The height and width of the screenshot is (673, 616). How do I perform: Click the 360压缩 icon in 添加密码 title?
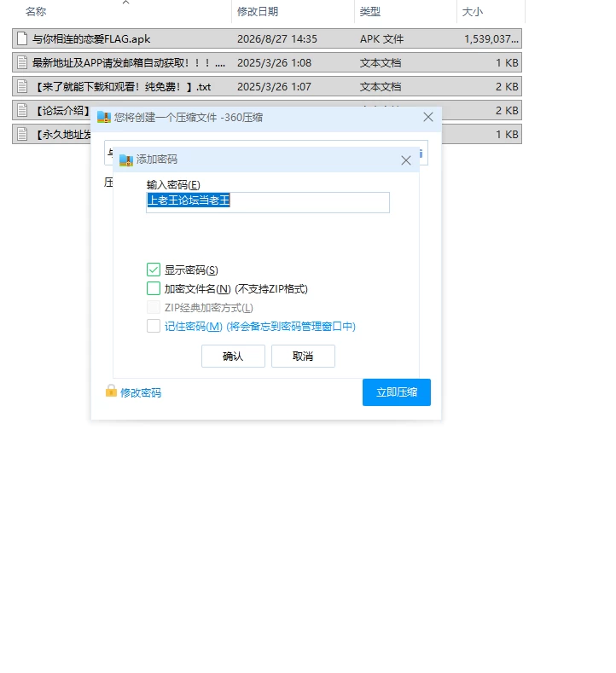click(125, 160)
